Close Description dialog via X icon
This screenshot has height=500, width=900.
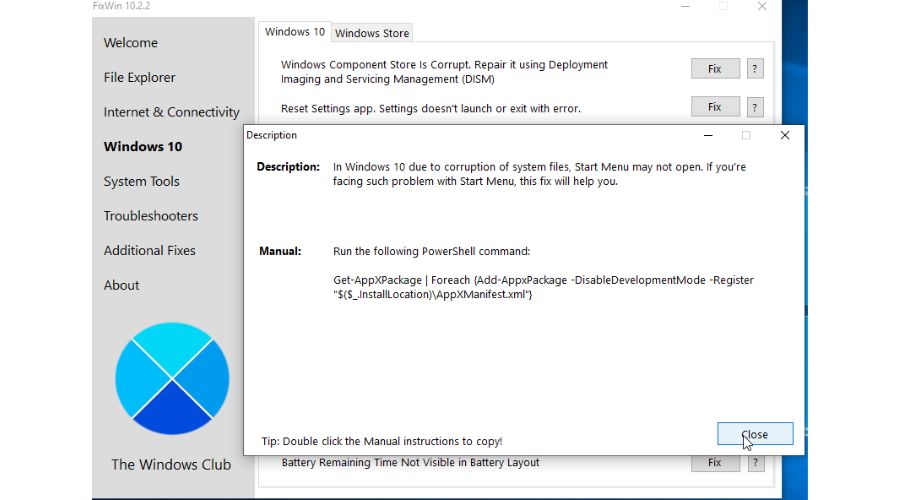click(785, 135)
